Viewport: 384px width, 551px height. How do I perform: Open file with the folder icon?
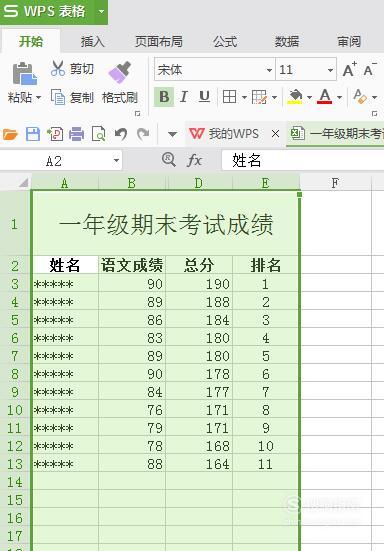(x=10, y=134)
